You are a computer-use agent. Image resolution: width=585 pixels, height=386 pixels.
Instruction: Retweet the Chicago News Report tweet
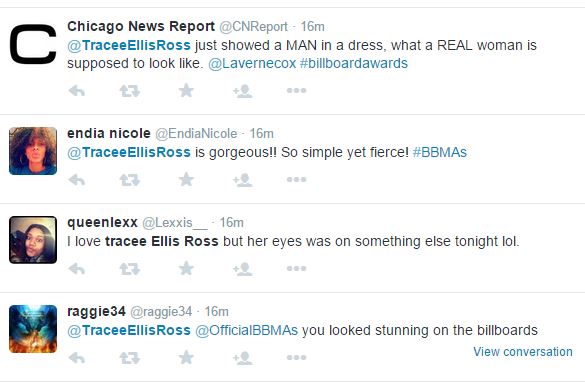[129, 91]
